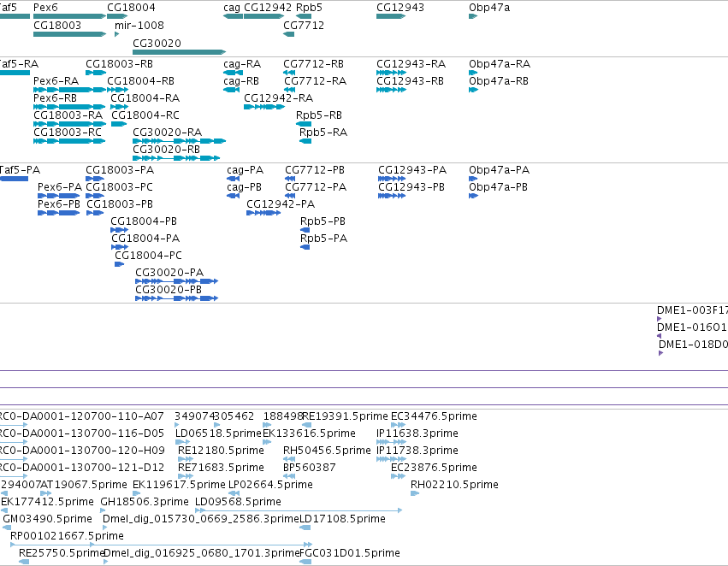Click the CG30020 gene bar
Screen dimensions: 728x566
coord(179,52)
